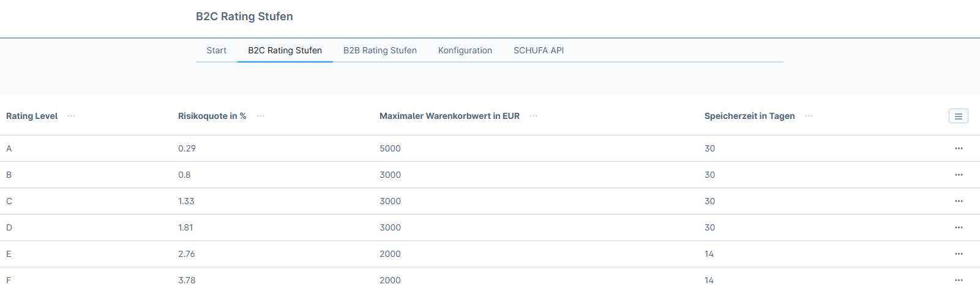This screenshot has height=290, width=980.
Task: Open row actions menu for rating B
Action: pyautogui.click(x=959, y=175)
